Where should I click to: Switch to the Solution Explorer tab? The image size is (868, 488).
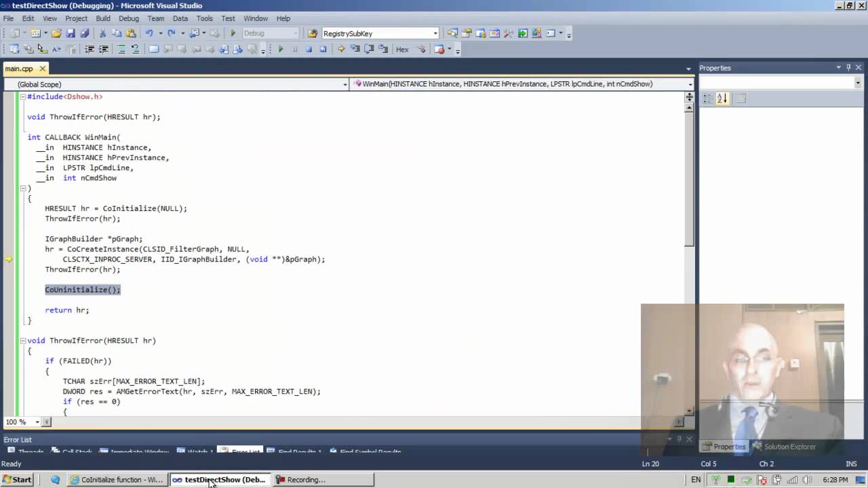[x=785, y=447]
